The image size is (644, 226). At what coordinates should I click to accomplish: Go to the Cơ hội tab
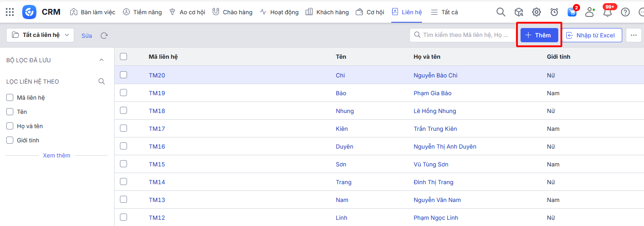tap(370, 12)
